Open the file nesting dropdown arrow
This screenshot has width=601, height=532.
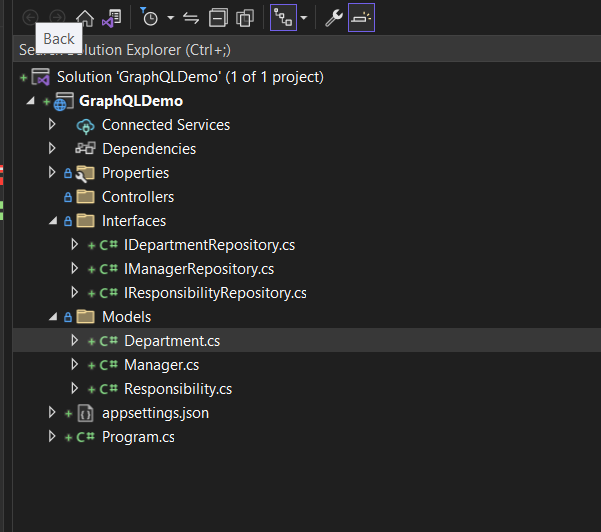[x=303, y=17]
